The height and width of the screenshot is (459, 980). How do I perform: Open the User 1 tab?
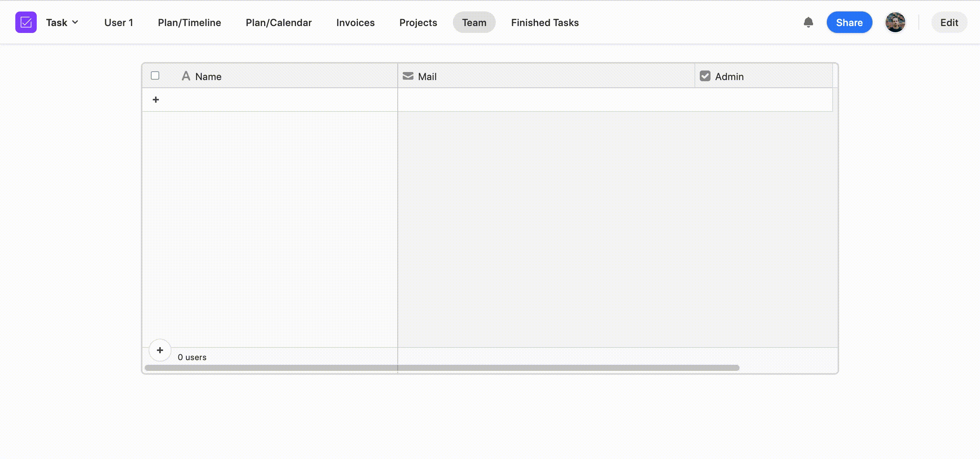click(x=119, y=23)
